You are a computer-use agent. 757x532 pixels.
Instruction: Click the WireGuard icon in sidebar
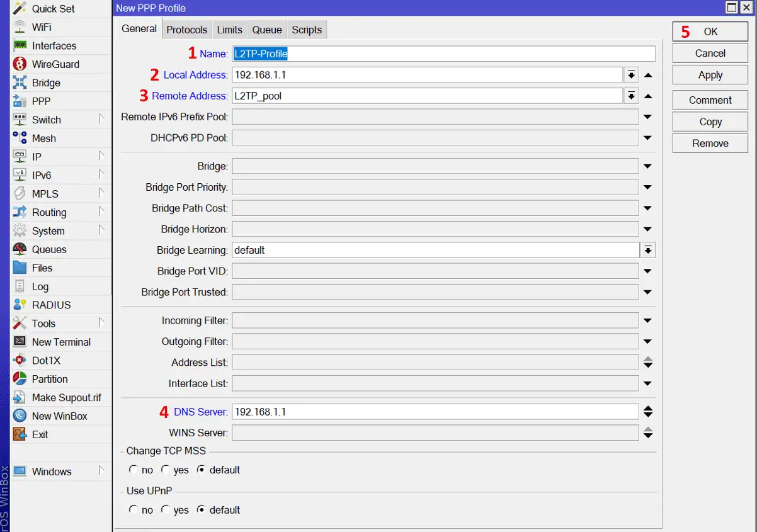(20, 64)
